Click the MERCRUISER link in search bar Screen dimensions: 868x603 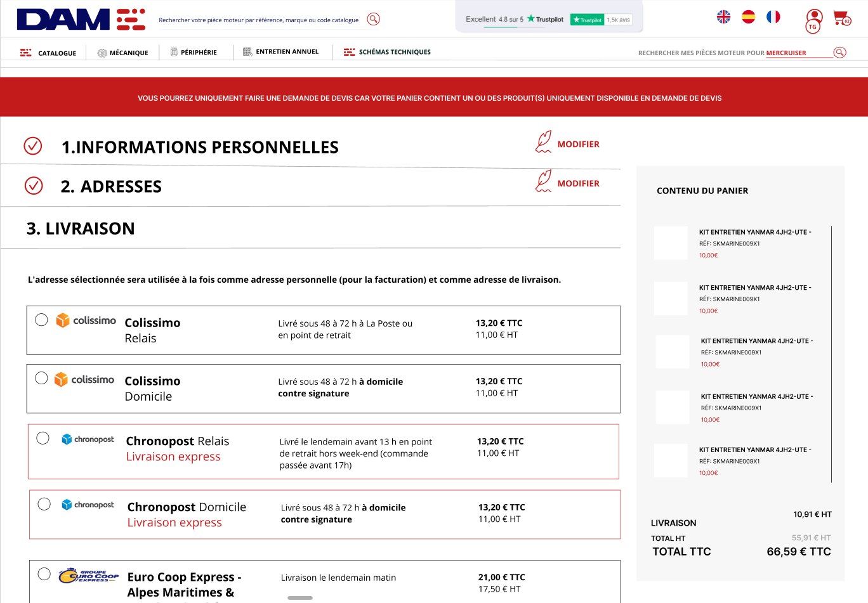786,53
